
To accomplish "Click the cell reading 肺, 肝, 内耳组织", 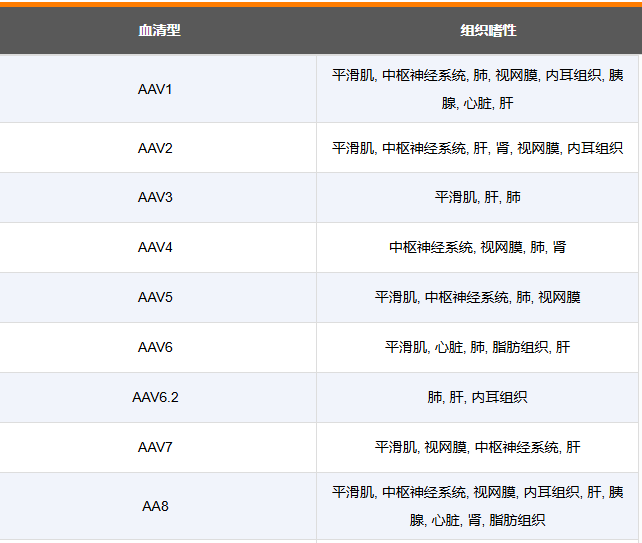I will coord(477,397).
